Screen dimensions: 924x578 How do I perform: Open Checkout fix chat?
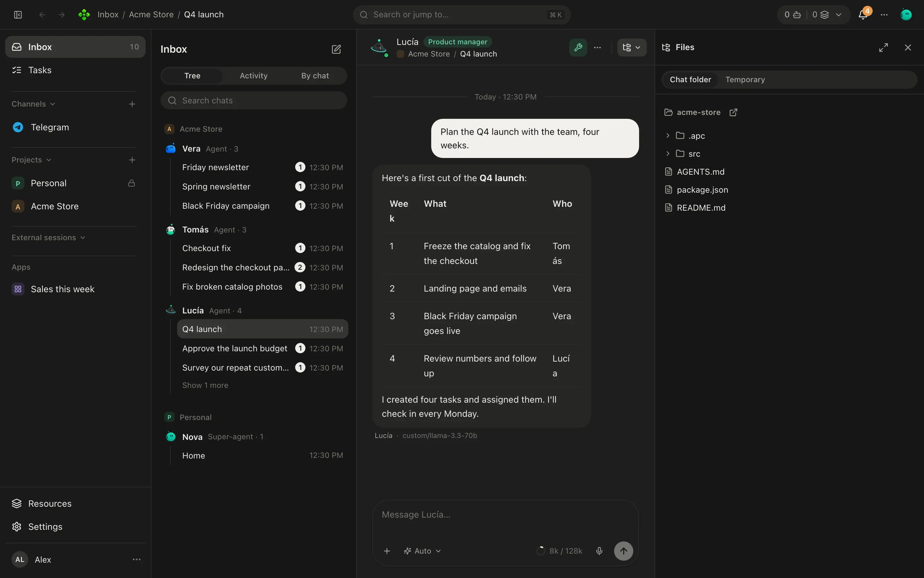click(262, 248)
